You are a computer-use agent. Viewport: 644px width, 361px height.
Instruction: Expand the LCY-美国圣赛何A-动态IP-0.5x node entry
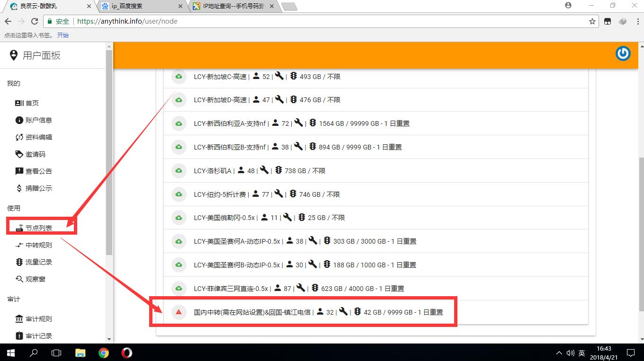coord(237,241)
